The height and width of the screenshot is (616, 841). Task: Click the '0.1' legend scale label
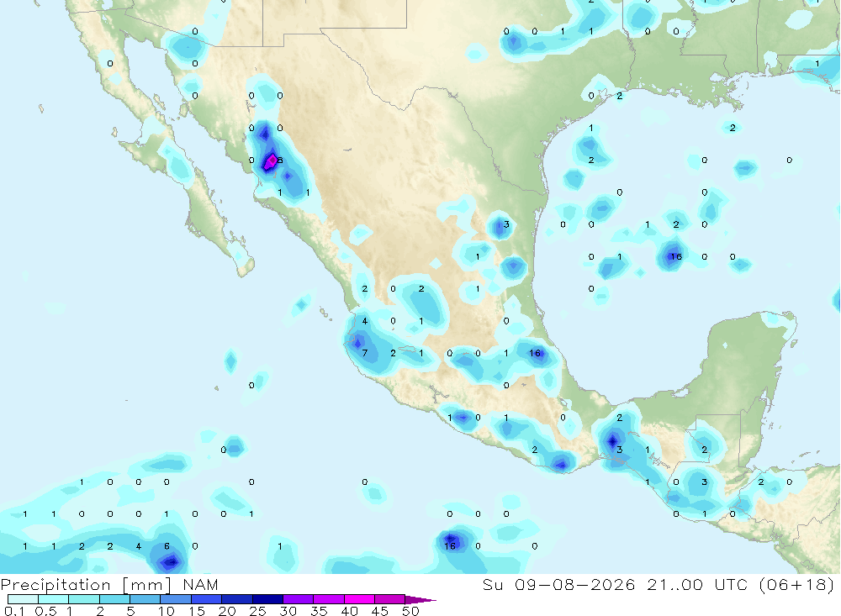[14, 611]
